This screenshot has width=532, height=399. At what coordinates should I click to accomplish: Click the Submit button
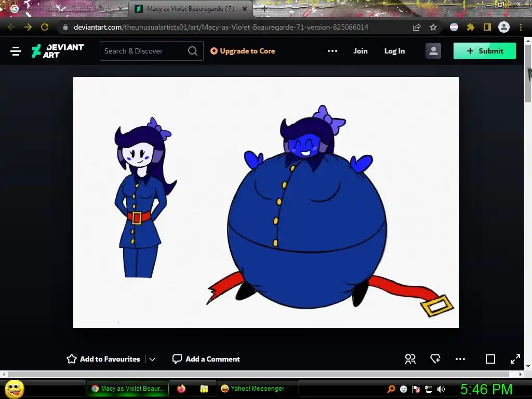coord(485,51)
